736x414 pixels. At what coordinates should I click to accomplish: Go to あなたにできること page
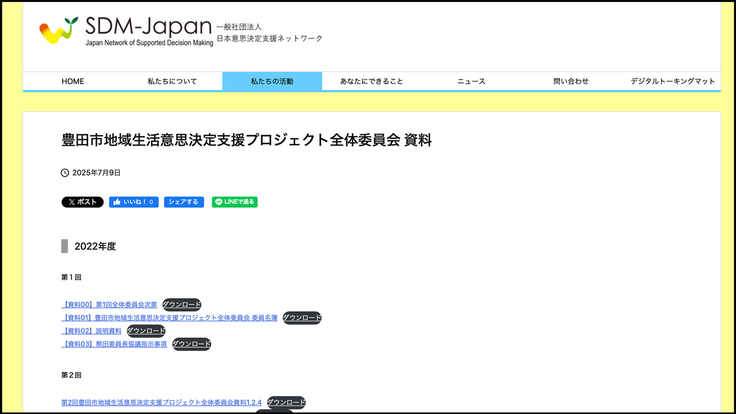click(x=371, y=81)
